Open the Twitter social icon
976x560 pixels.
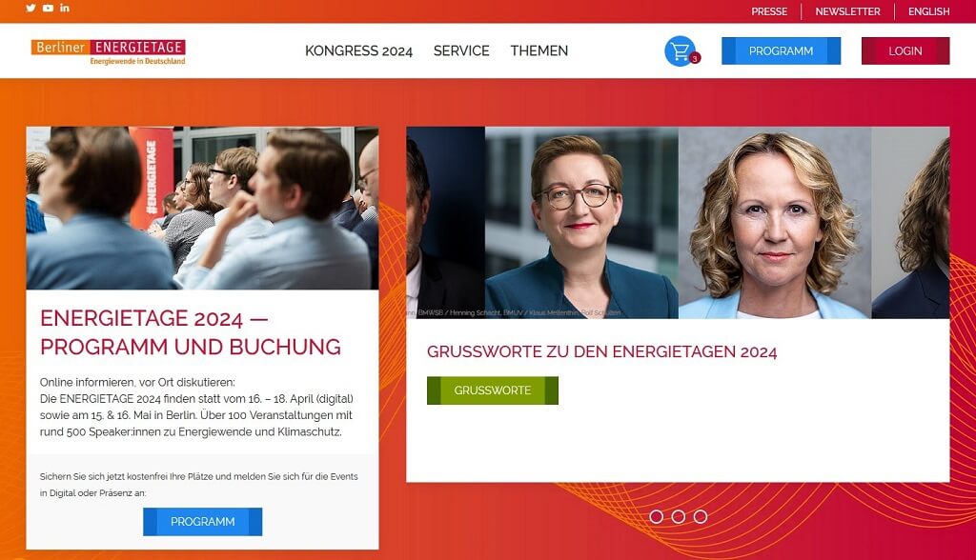coord(30,8)
